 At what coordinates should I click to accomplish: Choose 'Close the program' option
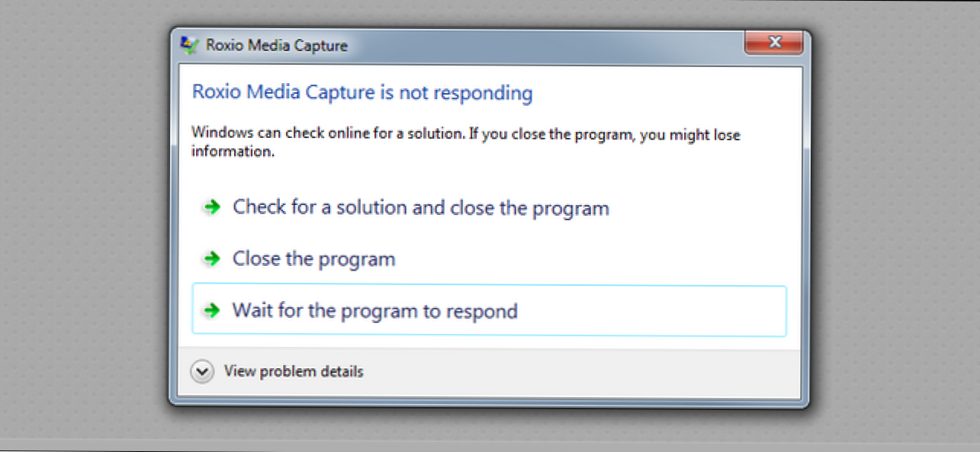click(313, 258)
